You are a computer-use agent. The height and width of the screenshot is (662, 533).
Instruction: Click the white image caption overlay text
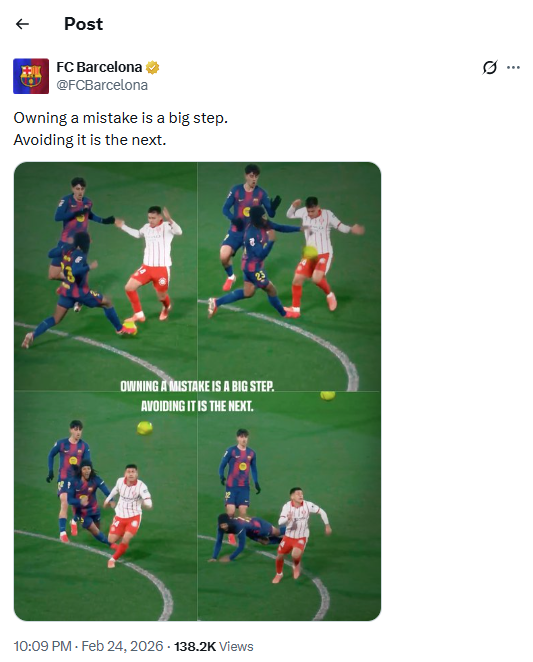click(197, 396)
